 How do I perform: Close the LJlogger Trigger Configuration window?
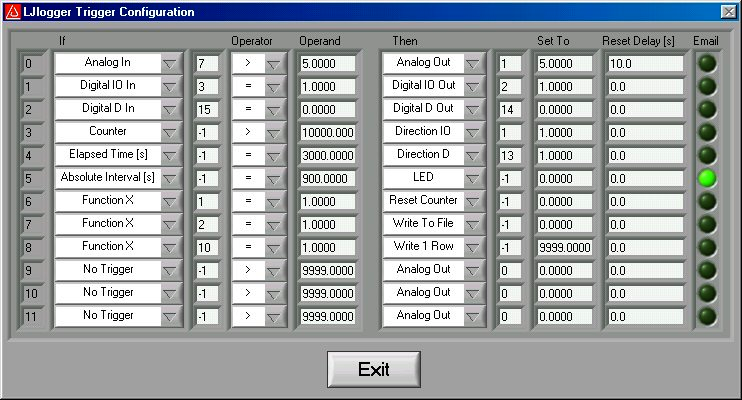pos(728,12)
